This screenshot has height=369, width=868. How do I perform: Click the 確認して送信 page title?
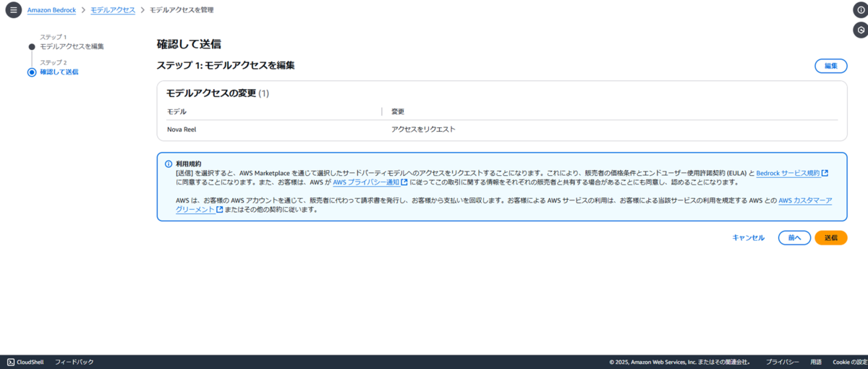[x=189, y=44]
